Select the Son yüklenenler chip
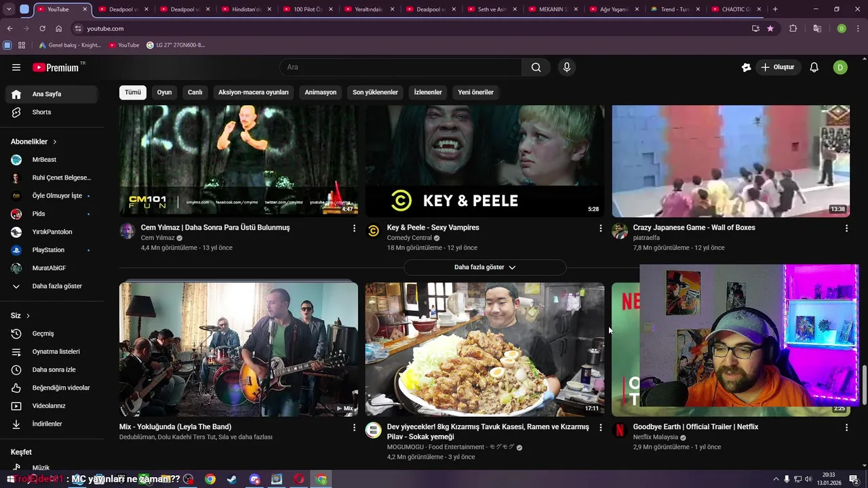Image resolution: width=868 pixels, height=488 pixels. (x=375, y=92)
